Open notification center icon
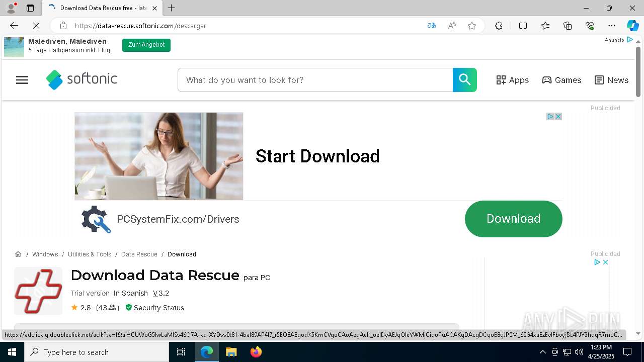644x362 pixels. point(627,352)
